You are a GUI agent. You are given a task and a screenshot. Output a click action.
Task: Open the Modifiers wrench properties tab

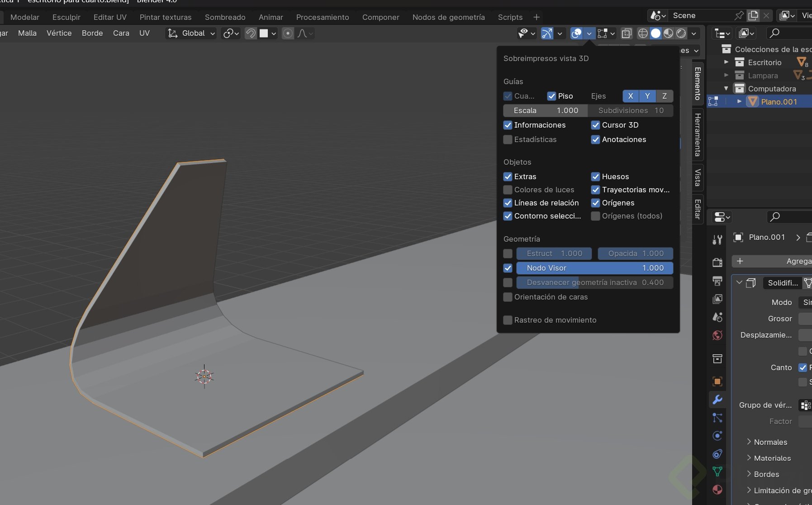(717, 400)
